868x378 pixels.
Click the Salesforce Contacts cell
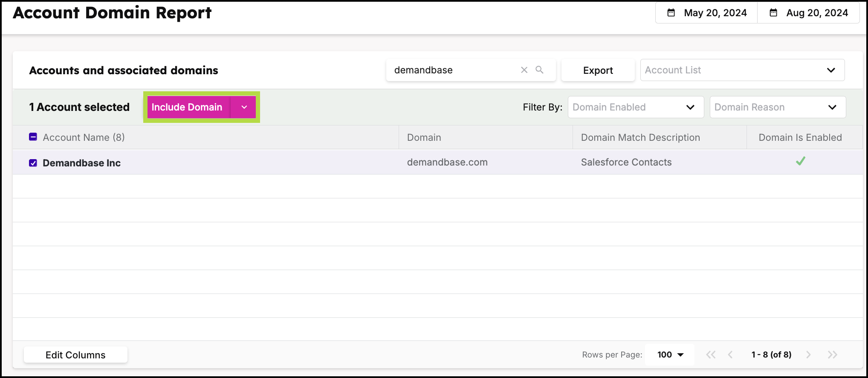[626, 162]
